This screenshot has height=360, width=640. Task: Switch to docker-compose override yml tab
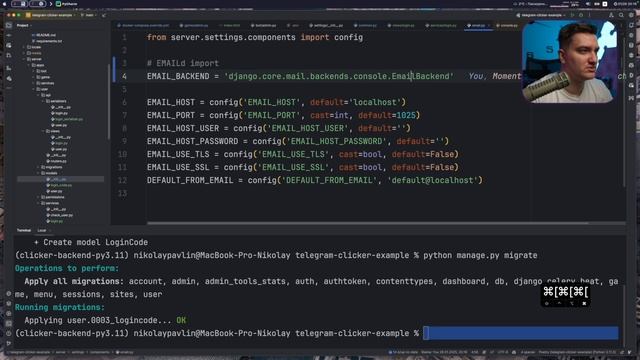(144, 25)
